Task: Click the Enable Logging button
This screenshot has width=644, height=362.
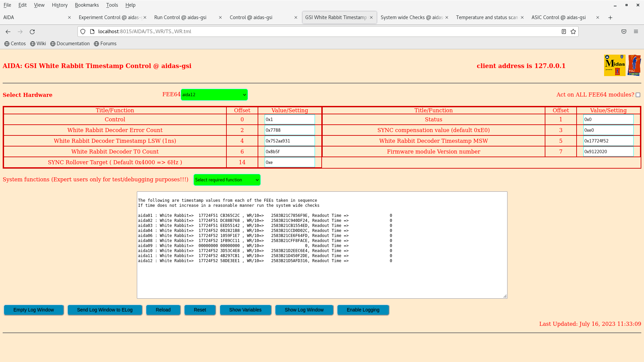Action: [363, 310]
